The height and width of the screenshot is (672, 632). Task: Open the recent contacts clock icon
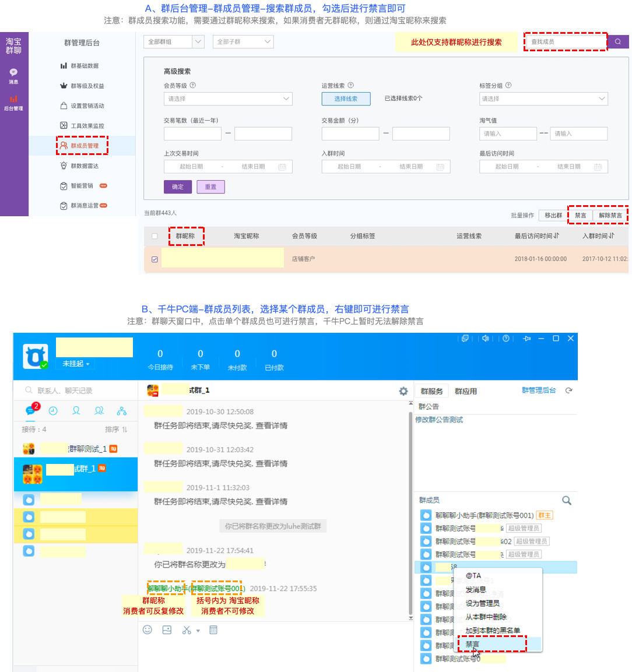(53, 410)
